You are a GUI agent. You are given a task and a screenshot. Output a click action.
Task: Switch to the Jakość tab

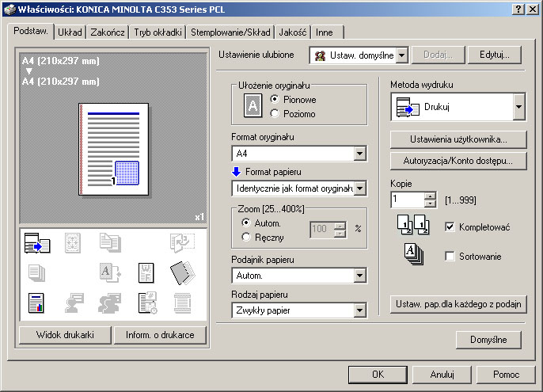pyautogui.click(x=293, y=32)
